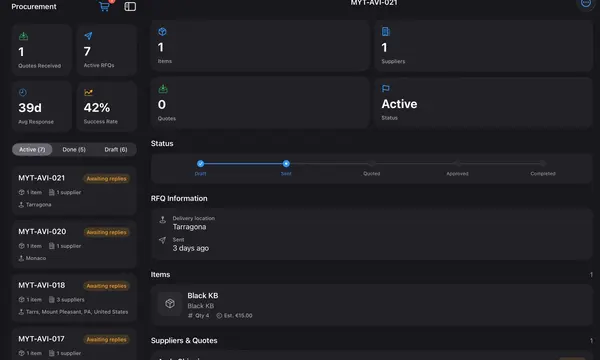Screen dimensions: 600x360
Task: Click the supplier icon in MYT-AVI-018 card
Action: point(52,300)
